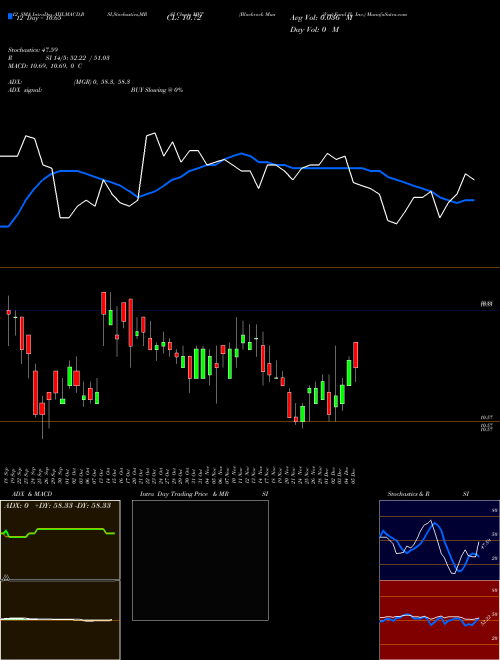
Task: Click the 'Day Vol: 0 M' text
Action: pos(314,30)
